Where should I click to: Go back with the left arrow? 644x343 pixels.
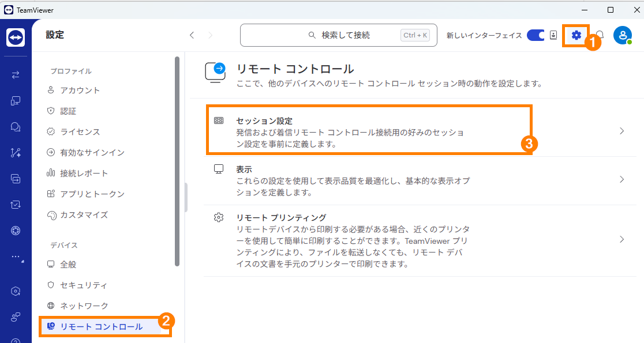click(x=192, y=35)
